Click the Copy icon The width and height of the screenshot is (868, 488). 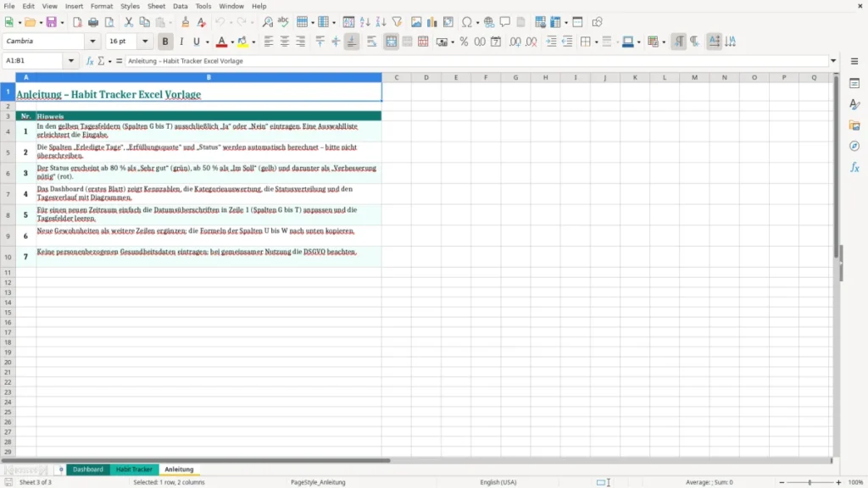[144, 22]
